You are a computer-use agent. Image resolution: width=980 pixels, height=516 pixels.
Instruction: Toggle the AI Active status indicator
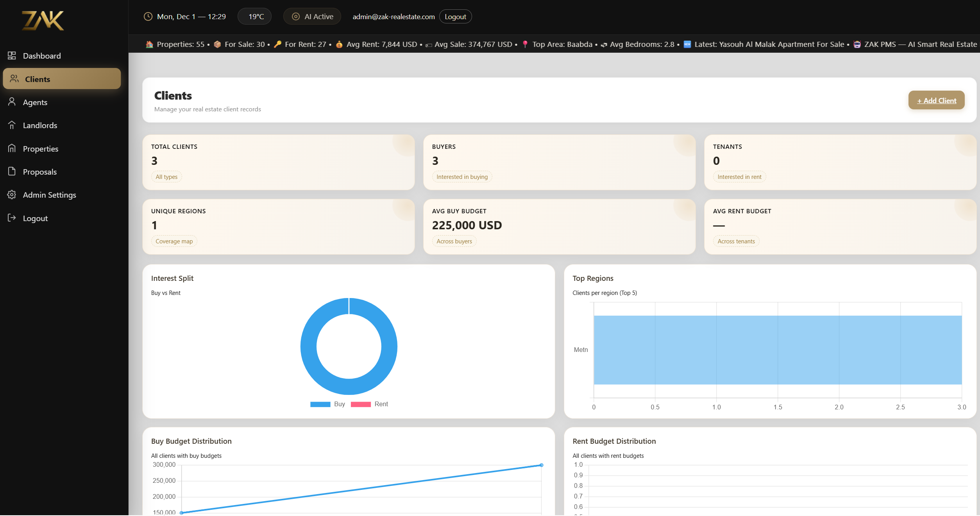click(x=312, y=16)
